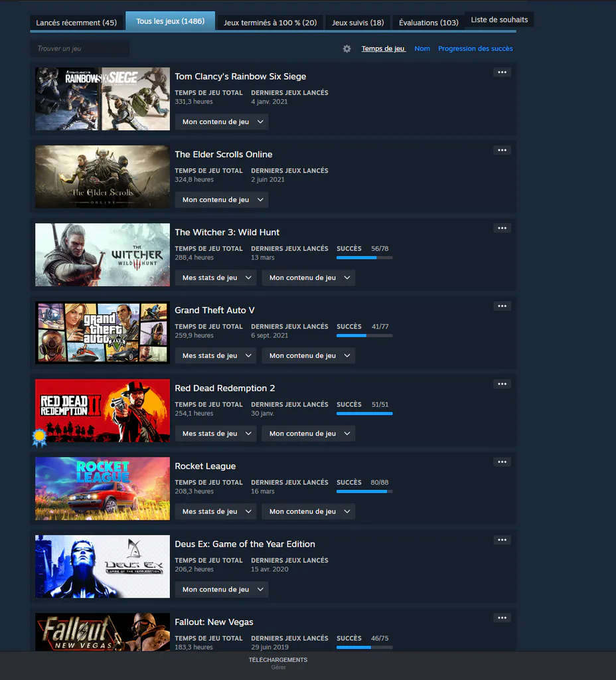Click the 51/51 achievements count for Red Dead Redemption 2

click(380, 404)
